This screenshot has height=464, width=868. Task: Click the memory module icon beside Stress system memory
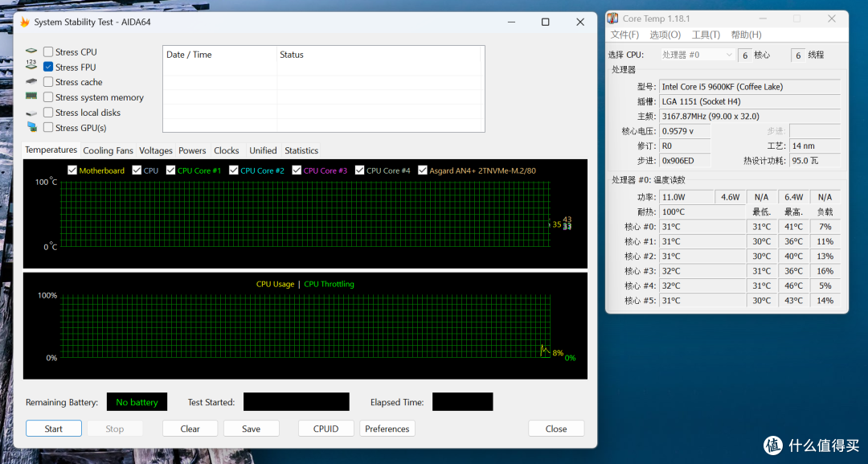coord(31,96)
